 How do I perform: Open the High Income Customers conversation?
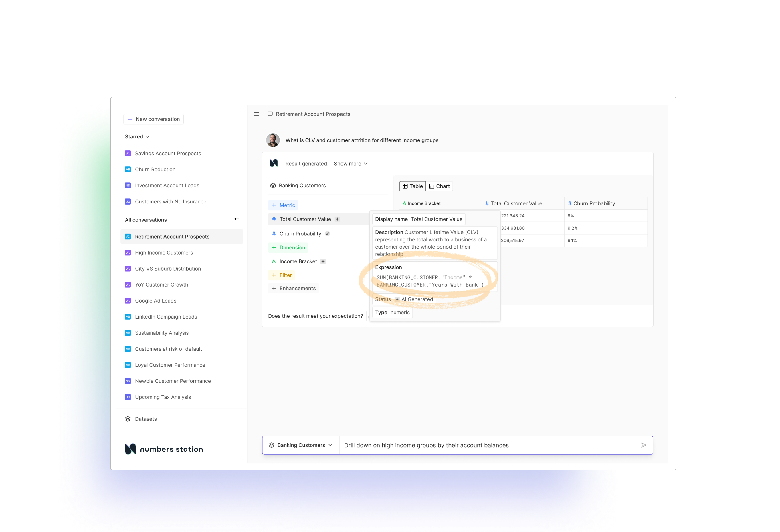point(164,253)
